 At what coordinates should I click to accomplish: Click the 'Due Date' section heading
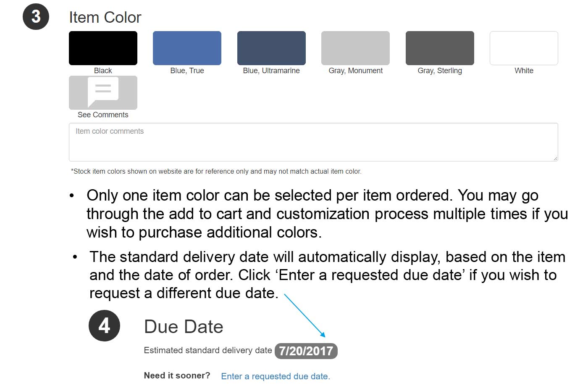click(x=184, y=327)
